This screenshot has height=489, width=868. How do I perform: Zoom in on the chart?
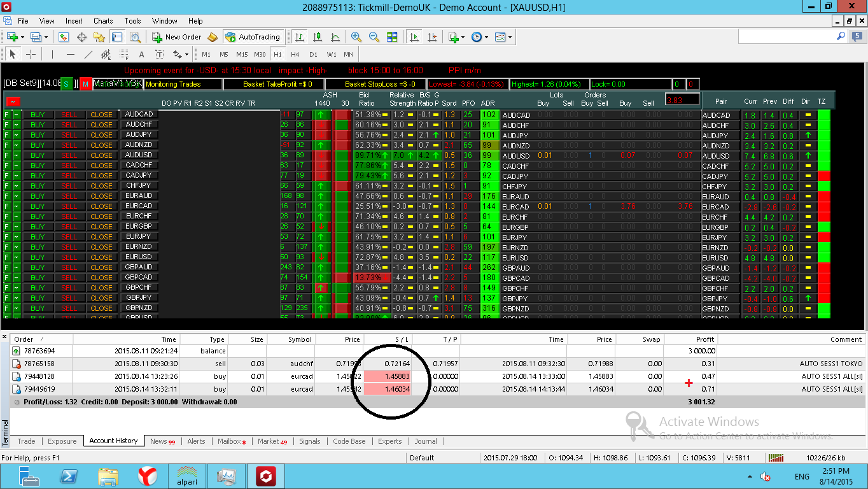pos(356,37)
